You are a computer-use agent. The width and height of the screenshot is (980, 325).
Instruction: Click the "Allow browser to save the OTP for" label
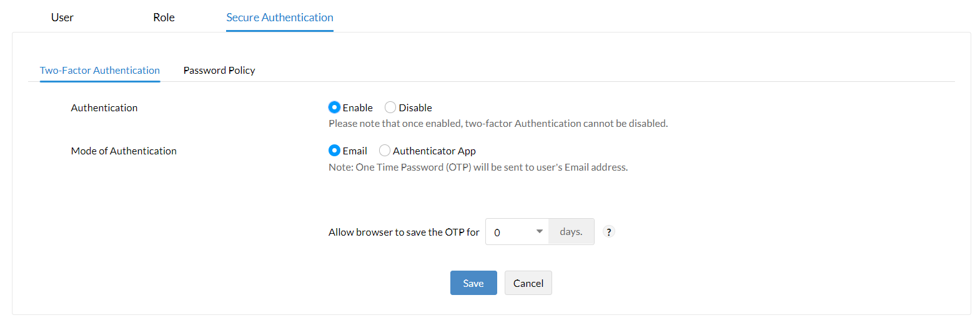click(403, 232)
